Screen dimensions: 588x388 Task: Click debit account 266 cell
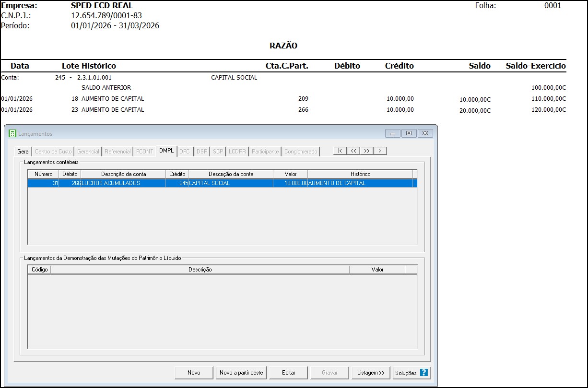tap(70, 183)
